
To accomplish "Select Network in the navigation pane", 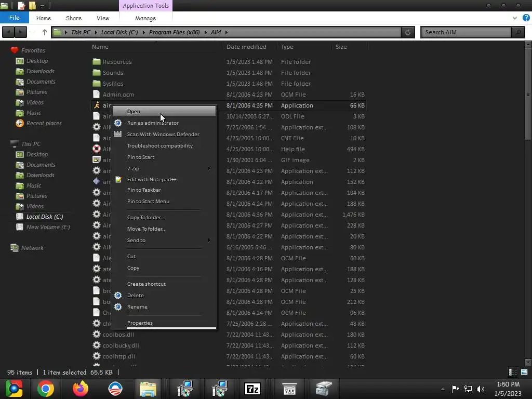I will [x=32, y=248].
